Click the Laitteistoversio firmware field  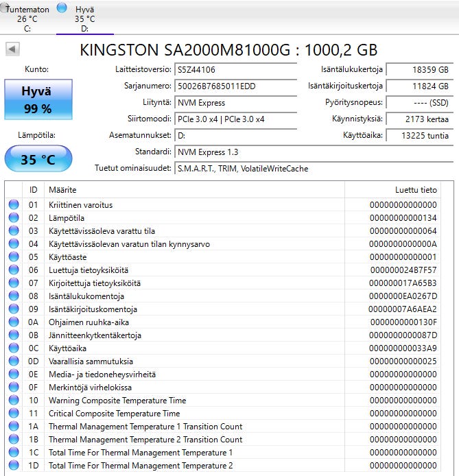(236, 70)
